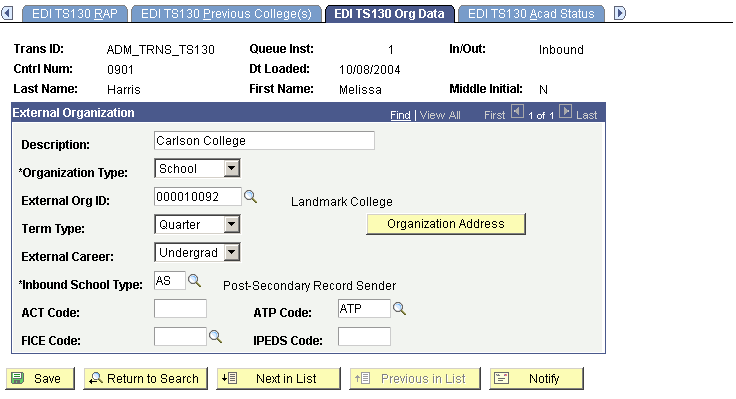Select the Cntrl Num value 0901

click(120, 70)
